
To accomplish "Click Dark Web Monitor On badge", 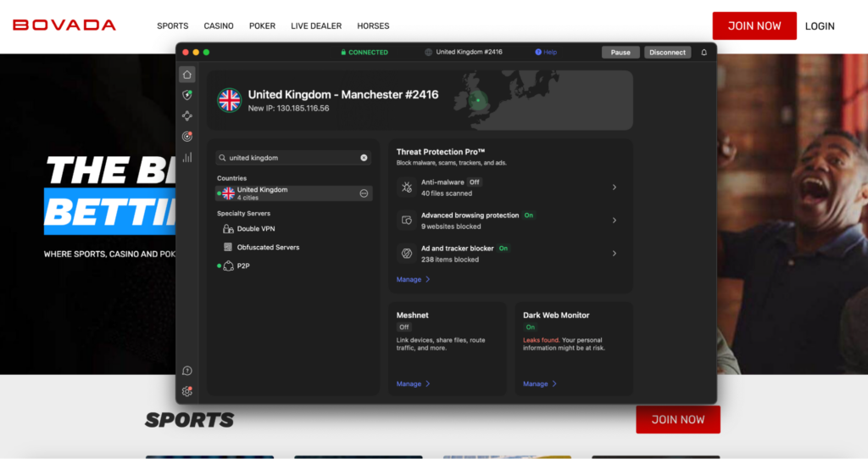I will tap(531, 327).
